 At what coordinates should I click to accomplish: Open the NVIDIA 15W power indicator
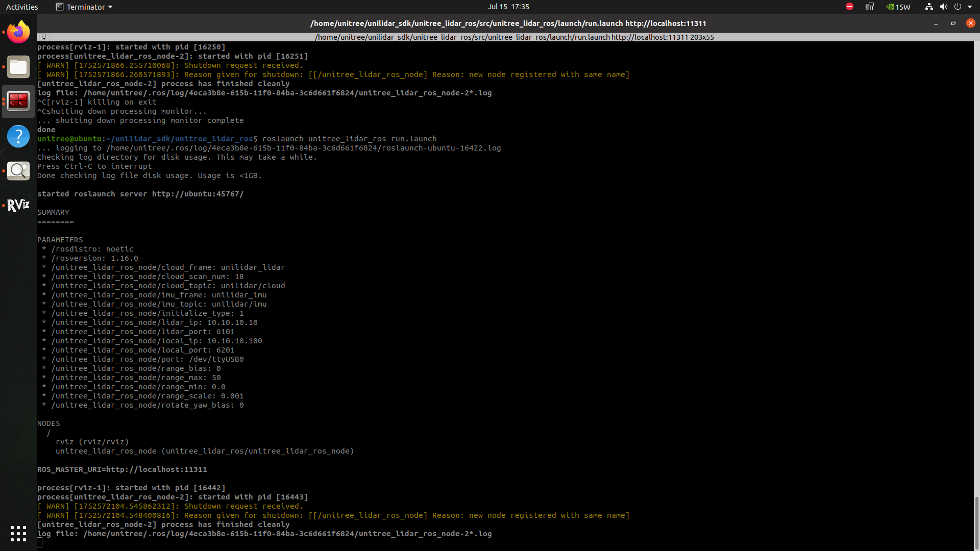898,7
